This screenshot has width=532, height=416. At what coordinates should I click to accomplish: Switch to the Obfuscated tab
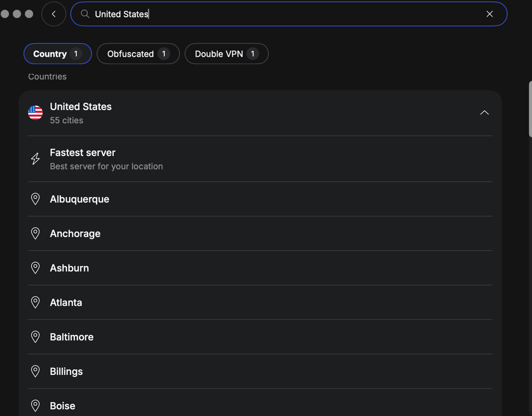coord(138,54)
